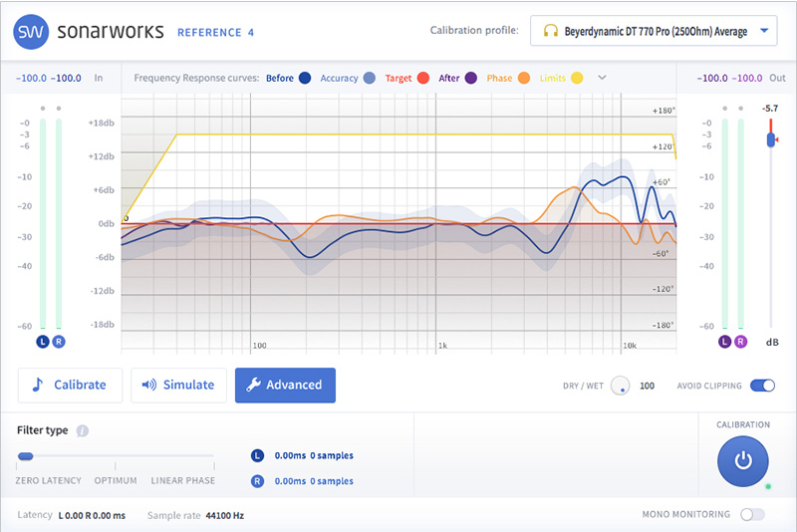797x532 pixels.
Task: Click the Filter type info icon
Action: (x=83, y=431)
